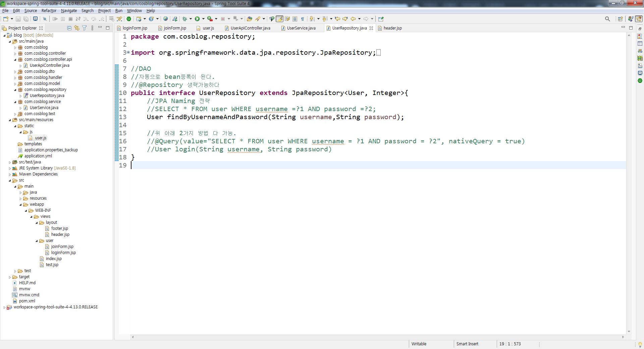Expand the src/test/java source folder
The width and height of the screenshot is (644, 349).
tap(10, 162)
